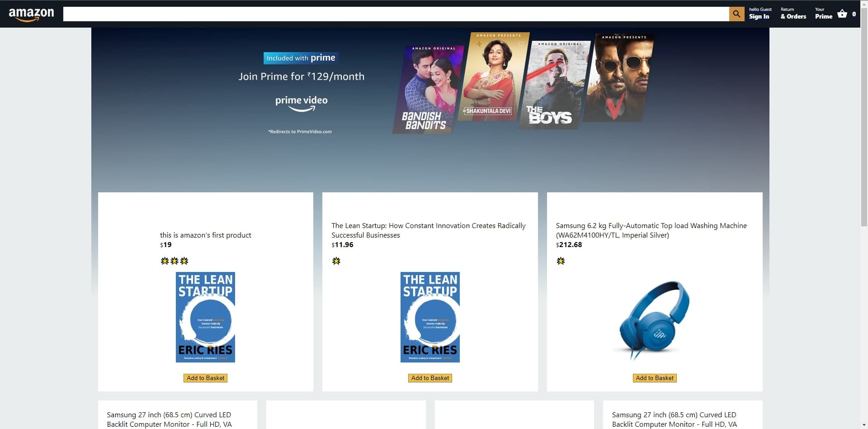Image resolution: width=868 pixels, height=429 pixels.
Task: Open The Boys poster
Action: pyautogui.click(x=554, y=85)
